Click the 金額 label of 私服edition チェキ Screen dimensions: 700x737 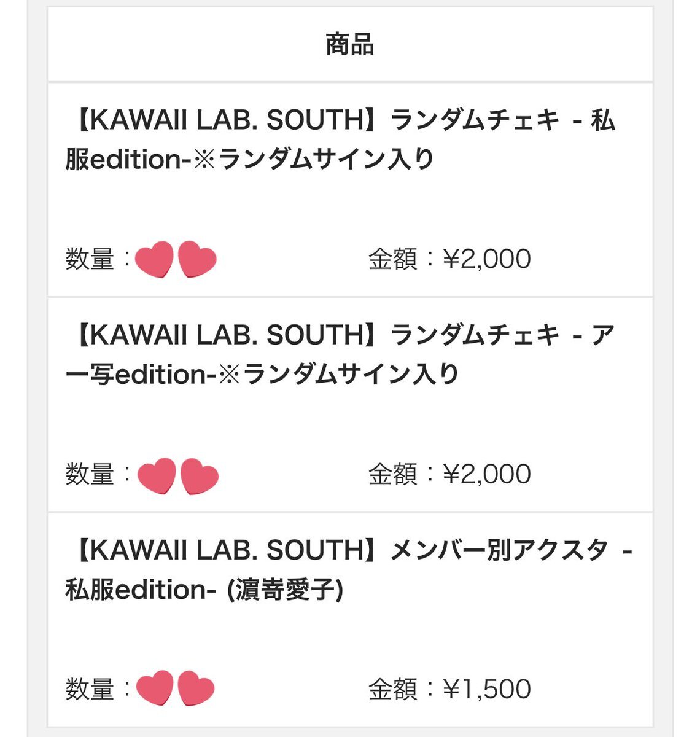(393, 259)
